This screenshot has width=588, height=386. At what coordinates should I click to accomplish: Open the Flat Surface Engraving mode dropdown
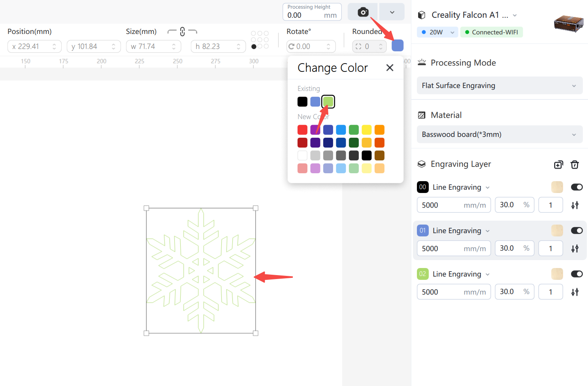[x=499, y=86]
